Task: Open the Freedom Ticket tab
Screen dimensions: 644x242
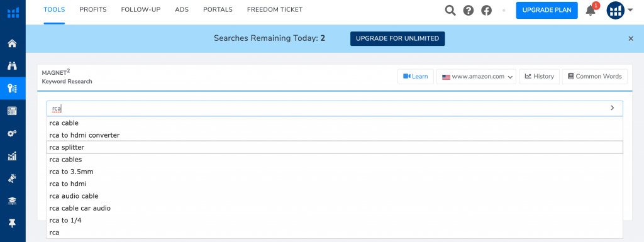Action: 275,9
